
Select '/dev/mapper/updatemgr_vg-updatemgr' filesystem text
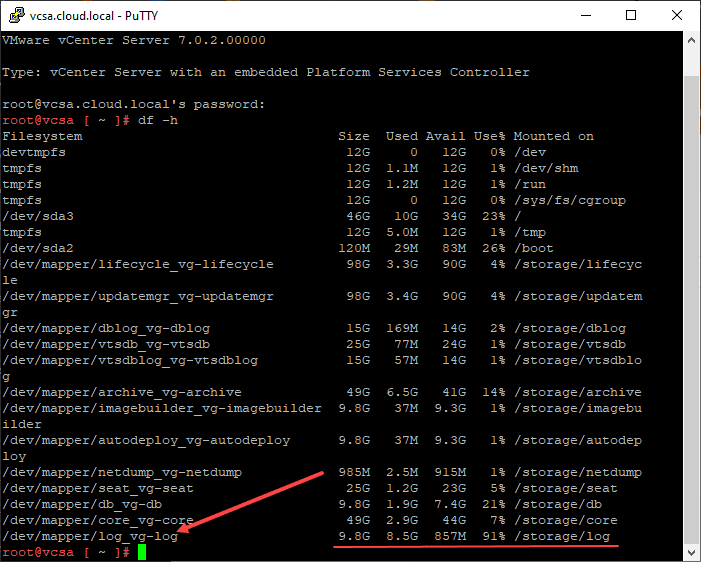click(138, 296)
